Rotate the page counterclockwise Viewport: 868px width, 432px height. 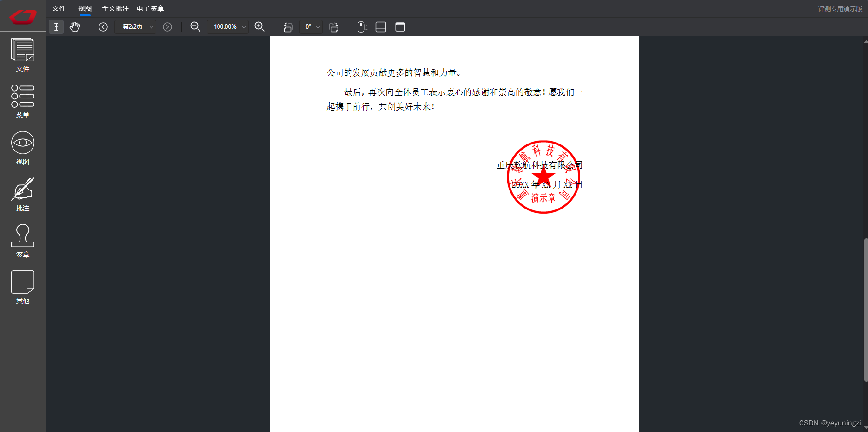[288, 27]
